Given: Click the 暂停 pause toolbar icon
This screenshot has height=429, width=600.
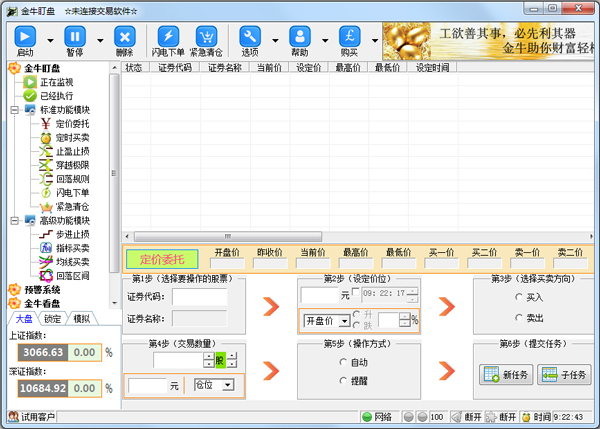Looking at the screenshot, I should (75, 36).
